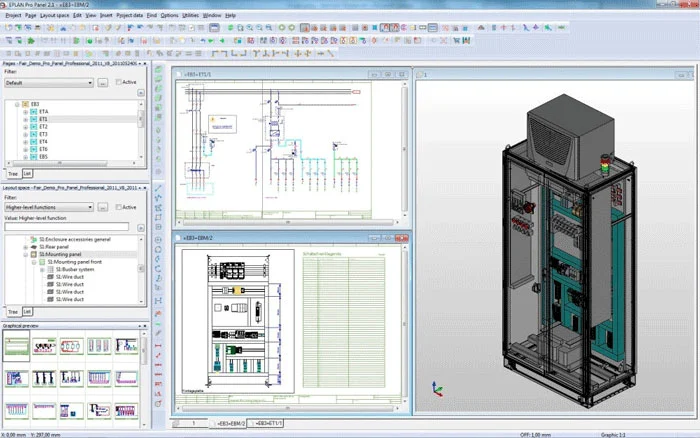The image size is (700, 438).
Task: Click the shopping cart icon in toolbar
Action: 457,41
